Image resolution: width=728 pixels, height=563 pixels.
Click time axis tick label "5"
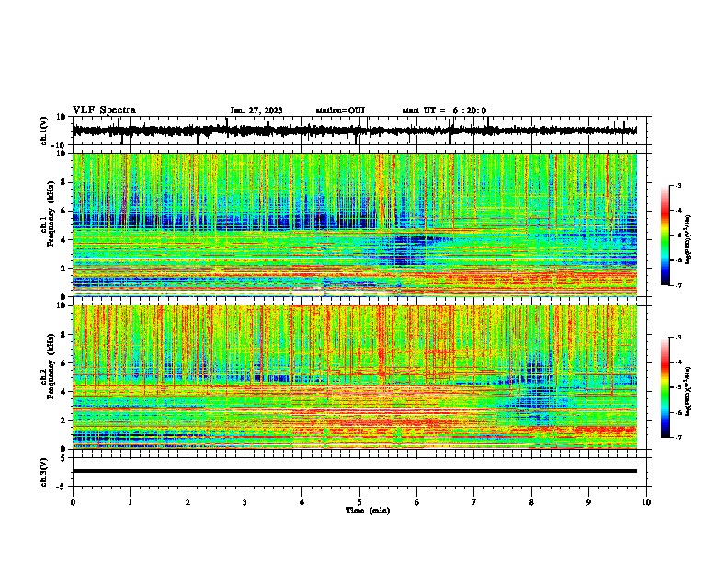pos(359,502)
